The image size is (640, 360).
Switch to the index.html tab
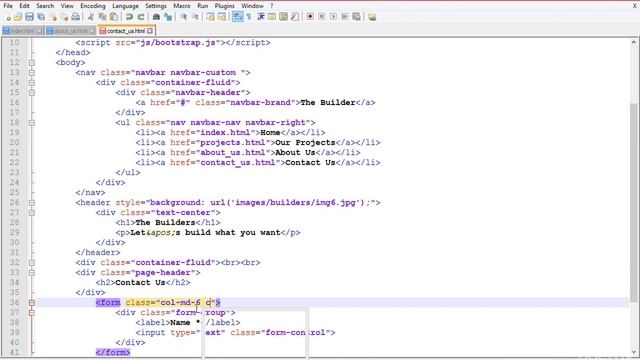point(22,31)
